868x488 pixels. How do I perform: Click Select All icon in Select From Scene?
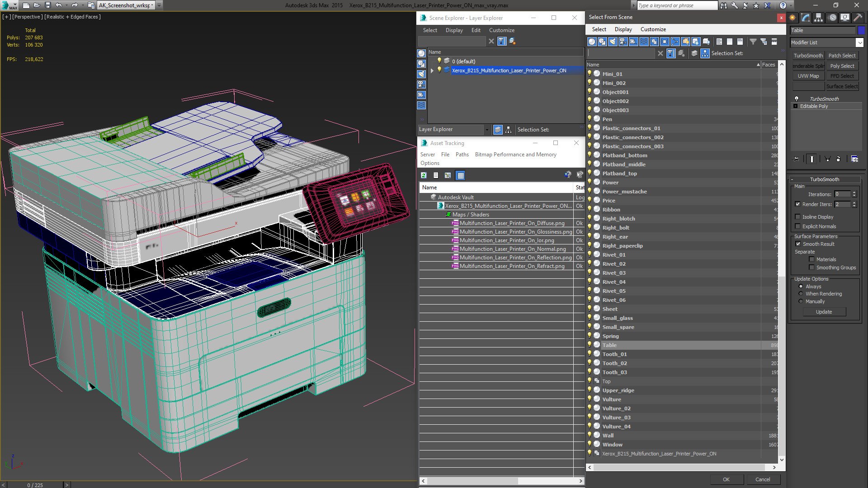pos(719,42)
